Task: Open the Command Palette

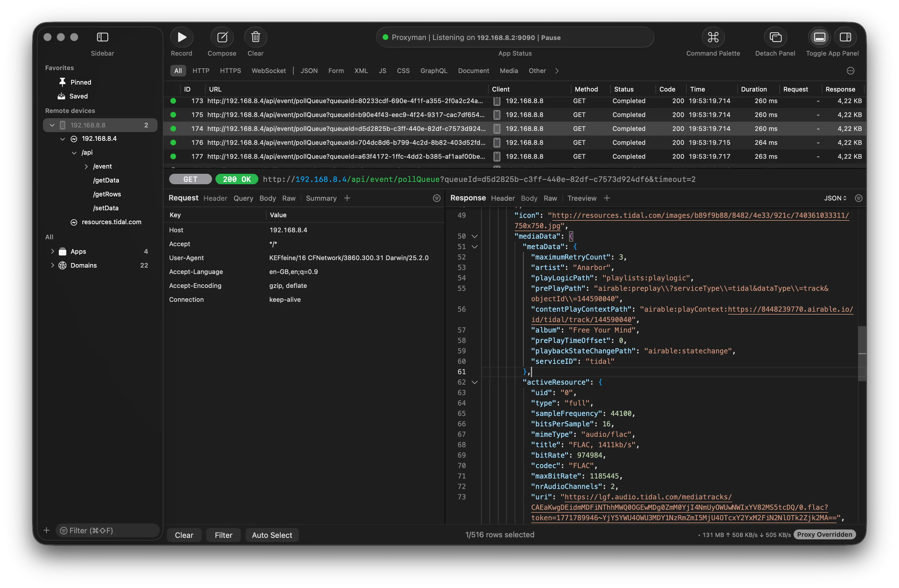Action: tap(713, 37)
